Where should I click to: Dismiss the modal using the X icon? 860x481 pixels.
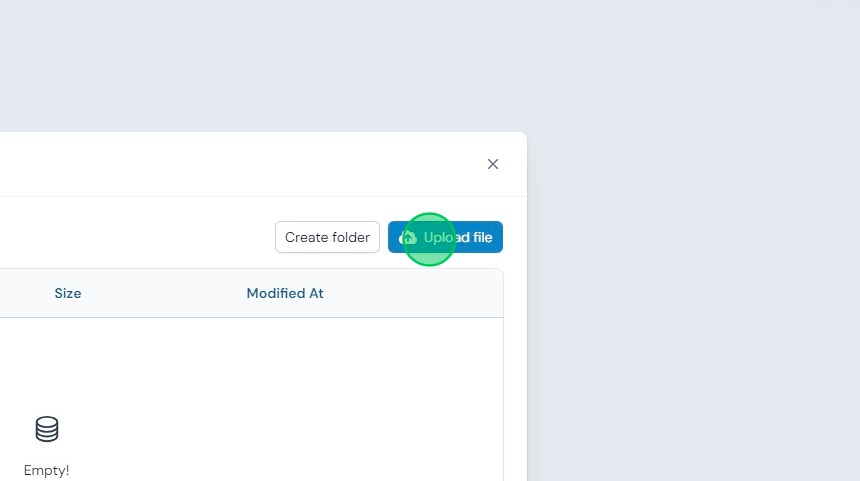[493, 164]
